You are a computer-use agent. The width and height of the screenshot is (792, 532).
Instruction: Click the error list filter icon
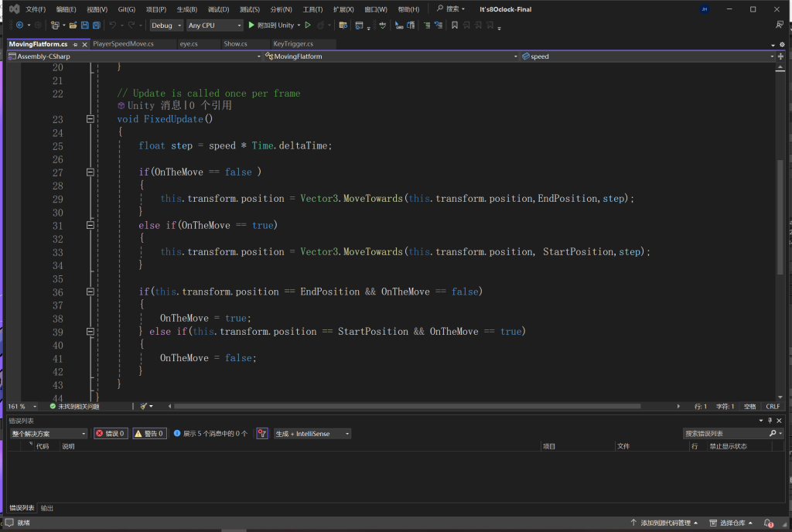pos(261,434)
